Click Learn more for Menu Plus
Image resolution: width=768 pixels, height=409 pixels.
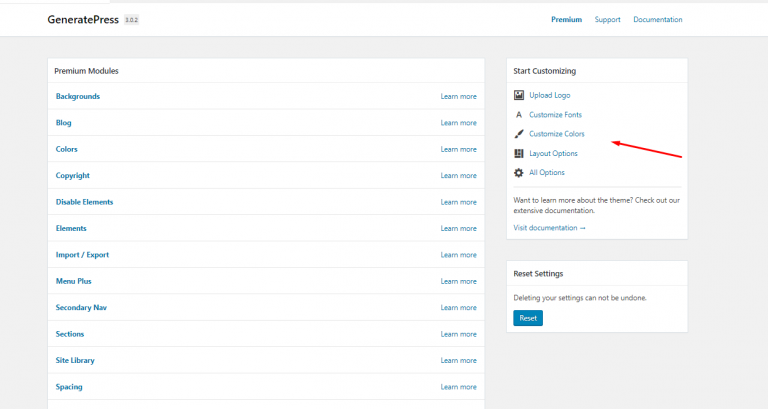(458, 281)
